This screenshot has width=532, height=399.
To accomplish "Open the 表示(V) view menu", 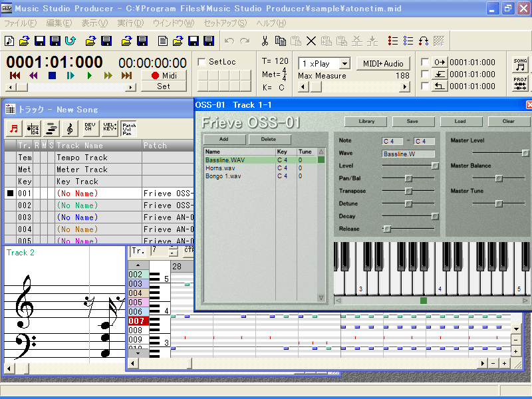I will click(94, 23).
